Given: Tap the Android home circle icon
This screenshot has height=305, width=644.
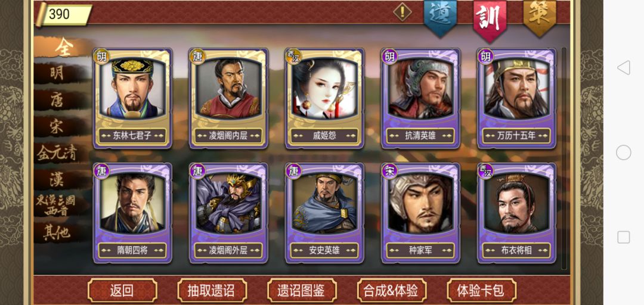Looking at the screenshot, I should click(x=624, y=152).
